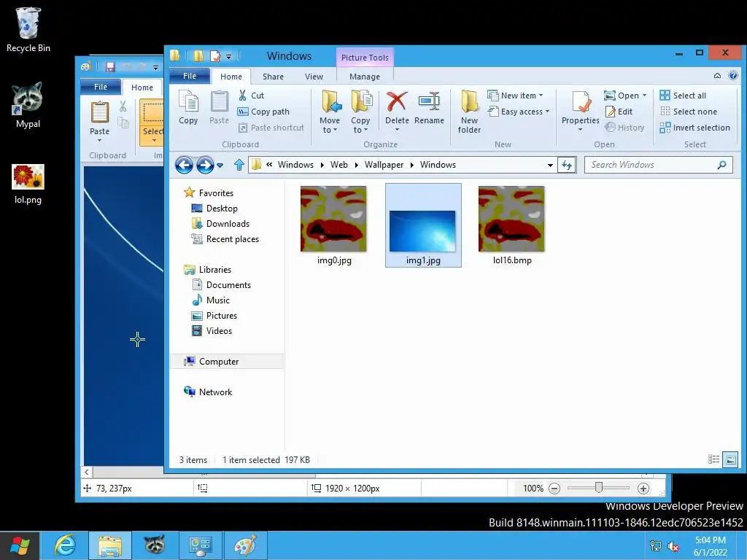
Task: Collapse the Explorer ribbon with chevron
Action: [x=717, y=75]
